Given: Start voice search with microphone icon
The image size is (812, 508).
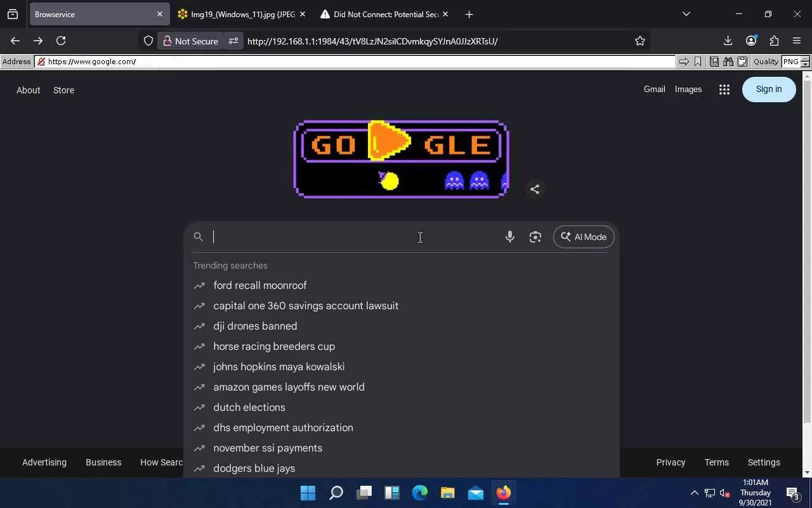Looking at the screenshot, I should [509, 237].
